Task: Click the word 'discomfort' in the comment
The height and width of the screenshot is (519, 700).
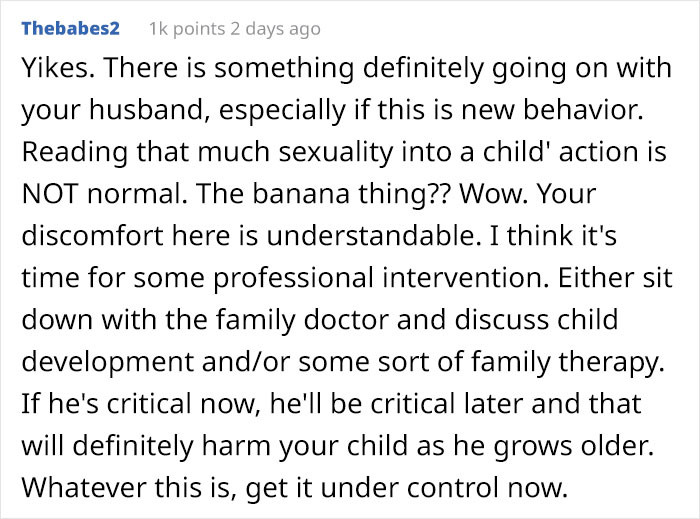Action: [x=92, y=236]
